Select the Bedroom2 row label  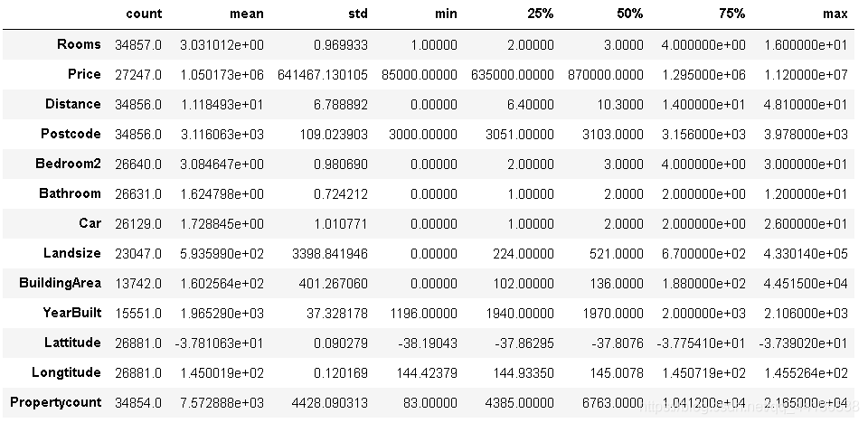tap(68, 164)
